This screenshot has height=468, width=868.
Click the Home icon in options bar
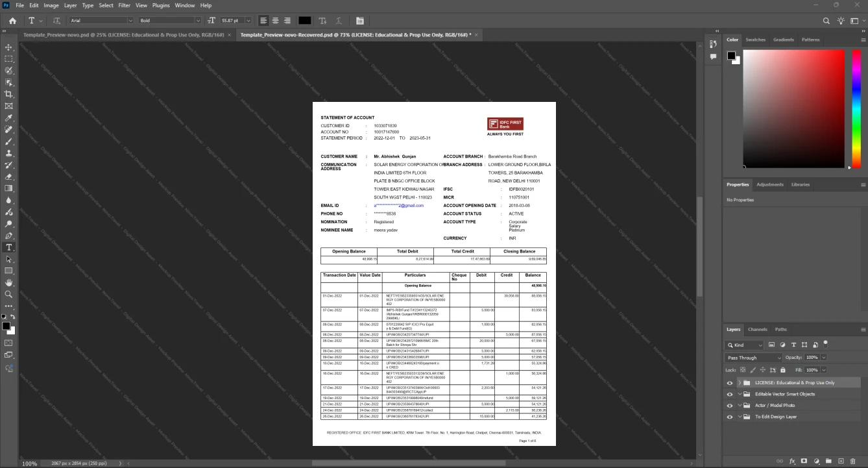12,21
